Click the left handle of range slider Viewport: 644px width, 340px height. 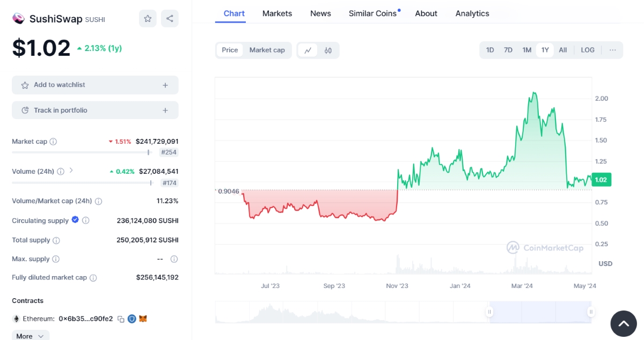tap(489, 312)
